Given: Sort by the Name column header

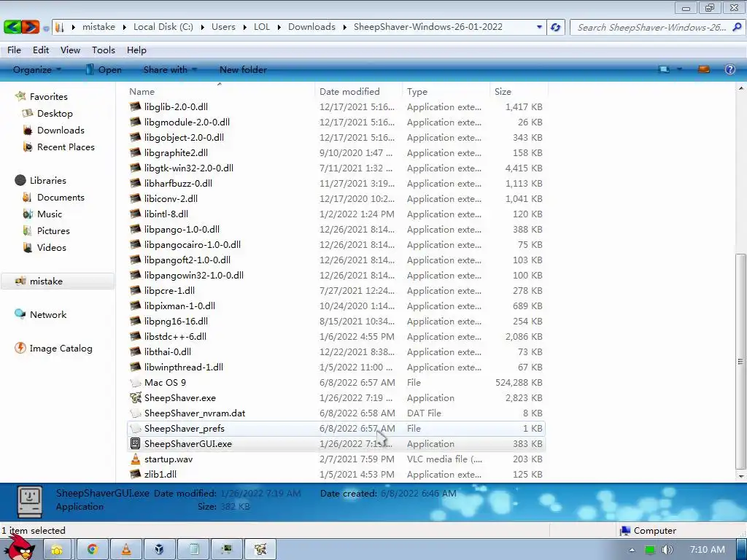Looking at the screenshot, I should [x=220, y=91].
